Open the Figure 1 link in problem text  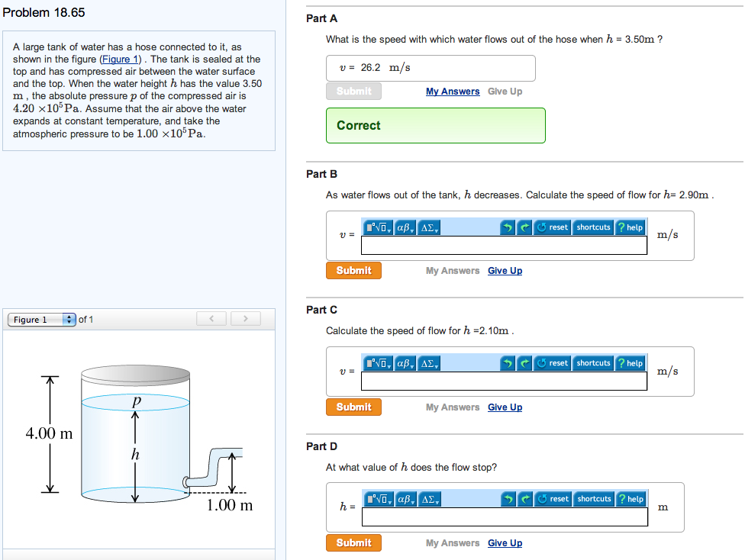[x=120, y=60]
